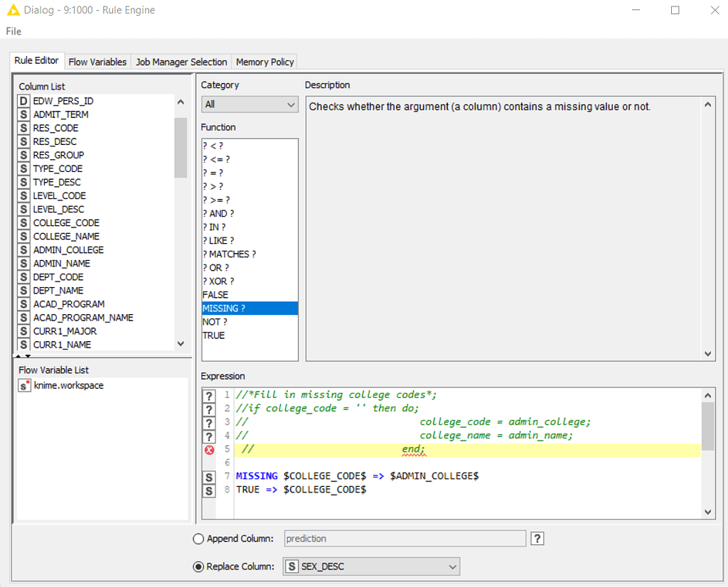Image resolution: width=728 pixels, height=587 pixels.
Task: Click the S result icon on expression line 7
Action: pyautogui.click(x=208, y=475)
